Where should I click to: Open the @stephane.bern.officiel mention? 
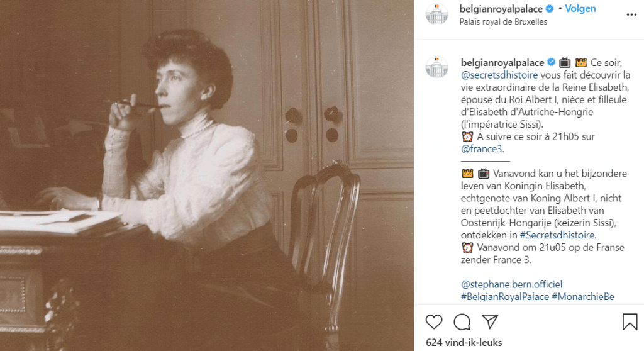[x=511, y=284]
